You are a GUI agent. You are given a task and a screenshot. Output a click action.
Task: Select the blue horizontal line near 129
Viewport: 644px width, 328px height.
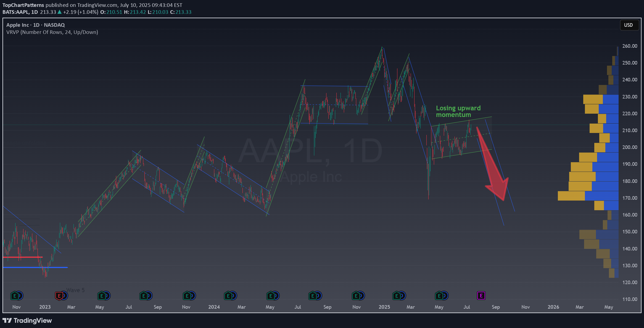point(35,267)
